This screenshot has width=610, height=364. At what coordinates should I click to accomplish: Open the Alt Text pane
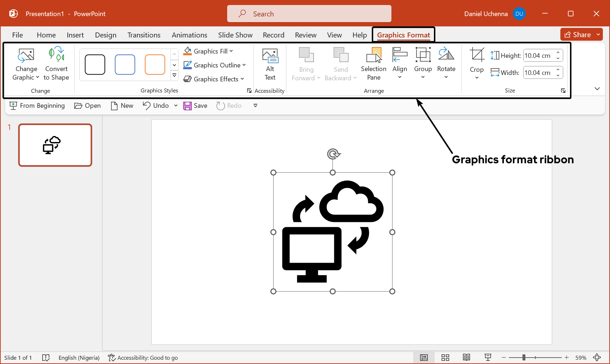point(270,64)
